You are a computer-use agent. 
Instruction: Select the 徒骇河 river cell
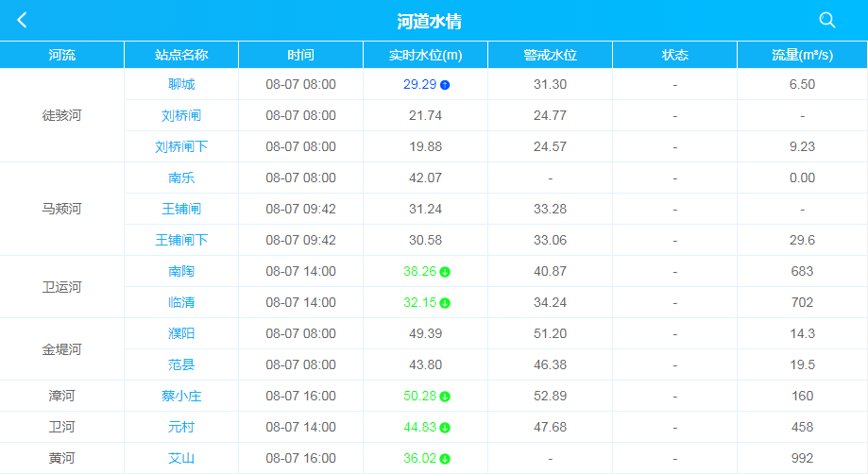[x=62, y=115]
